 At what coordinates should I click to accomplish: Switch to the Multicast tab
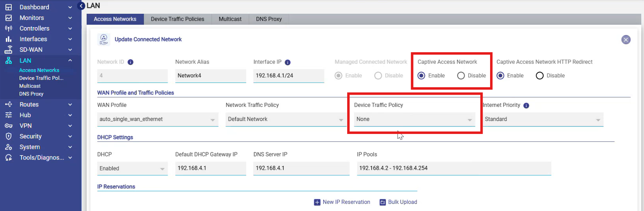coord(230,19)
